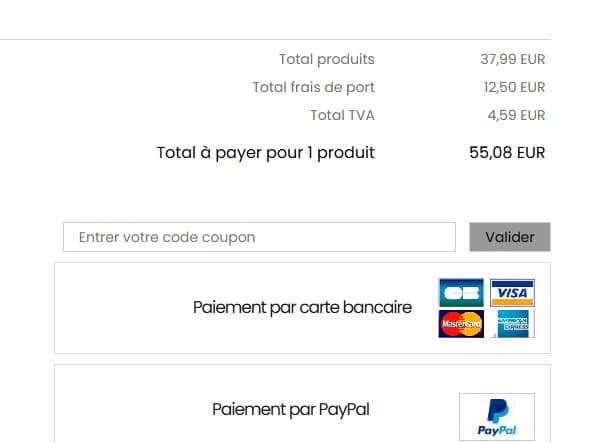The image size is (596, 443).
Task: Choose Paiement par PayPal option
Action: pyautogui.click(x=303, y=404)
